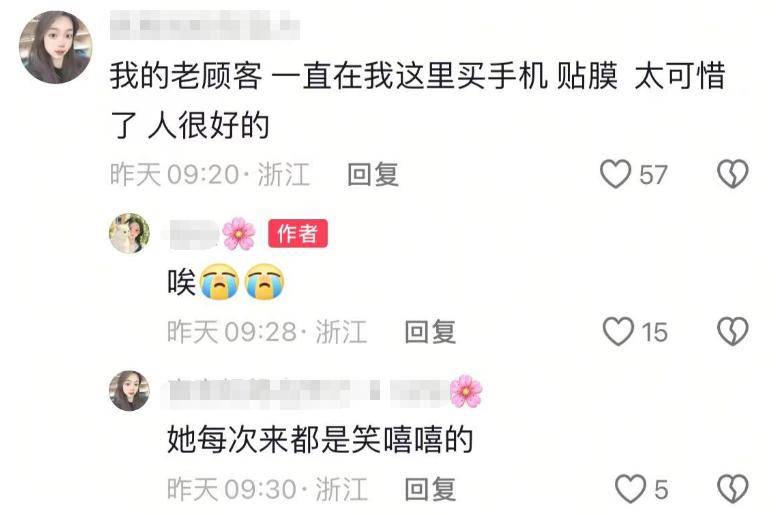Open the author's username next to flower
Viewport: 776px width, 515px height.
tap(193, 234)
